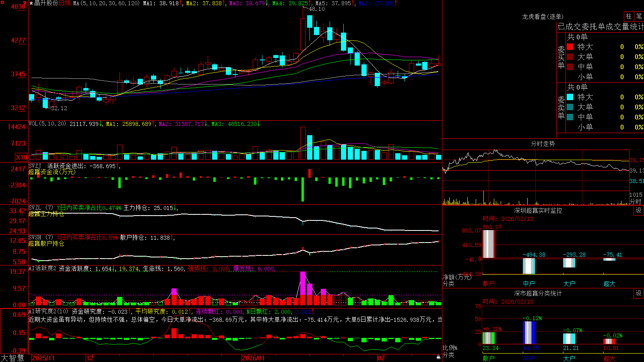Click the red 特大 swatch under 委买单

click(570, 47)
